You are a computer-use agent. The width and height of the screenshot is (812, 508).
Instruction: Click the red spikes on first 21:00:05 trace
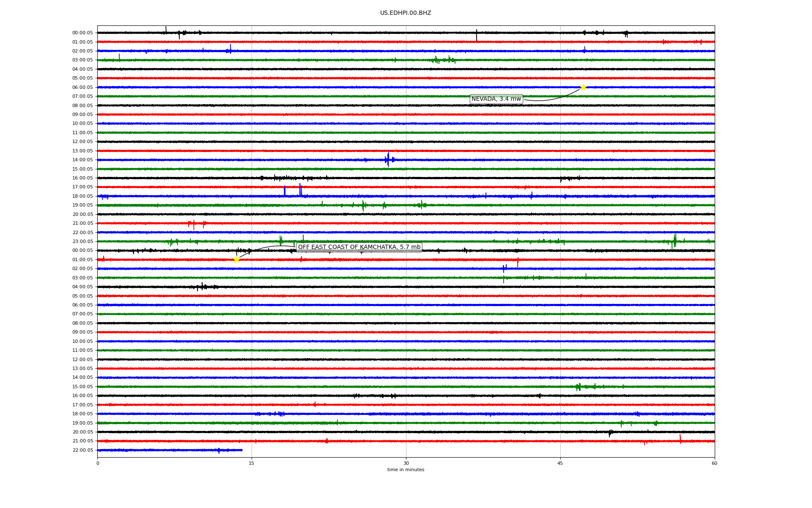194,224
